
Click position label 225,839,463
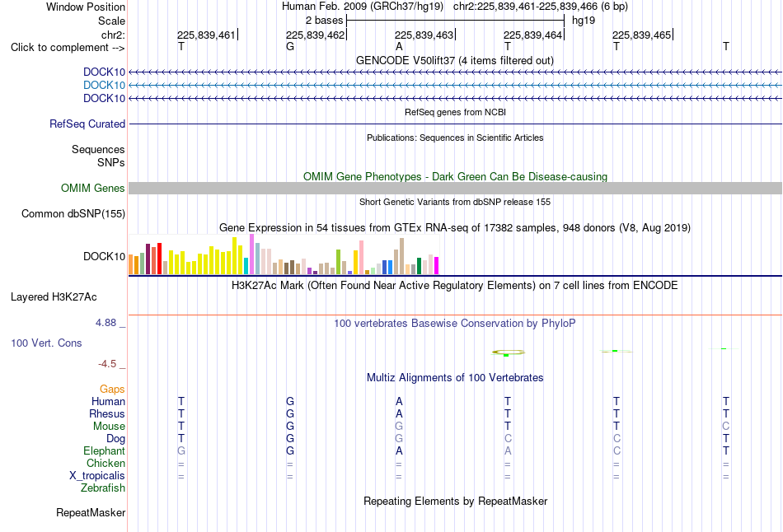click(x=424, y=35)
